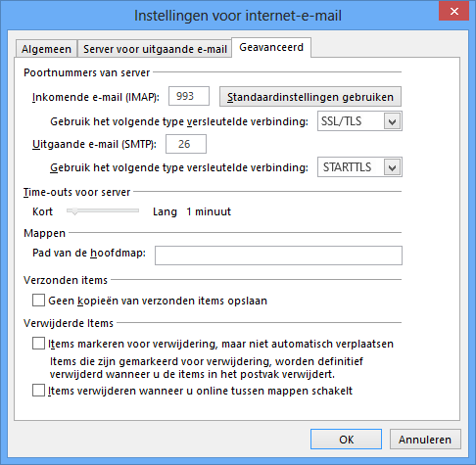Click the Annuleren button

[425, 440]
